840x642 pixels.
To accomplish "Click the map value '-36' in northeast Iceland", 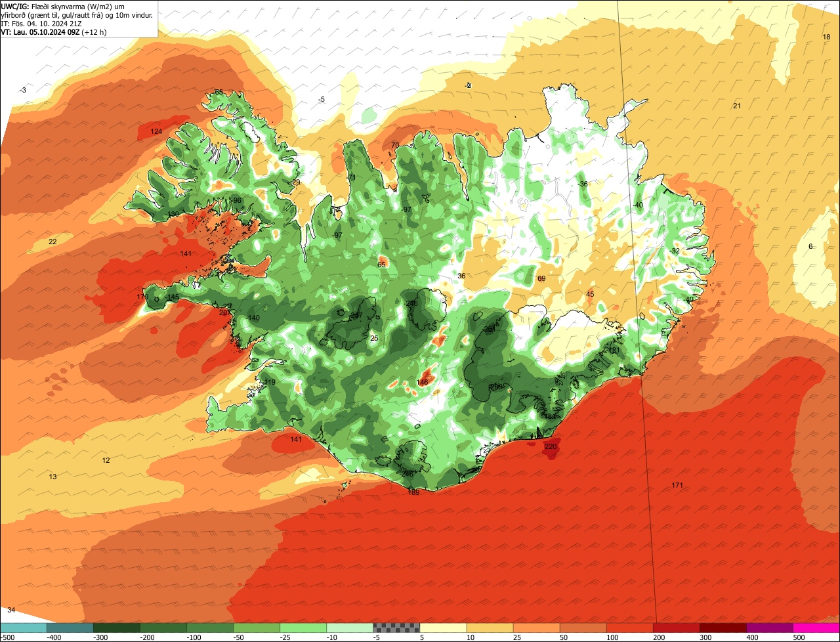I will [x=583, y=184].
